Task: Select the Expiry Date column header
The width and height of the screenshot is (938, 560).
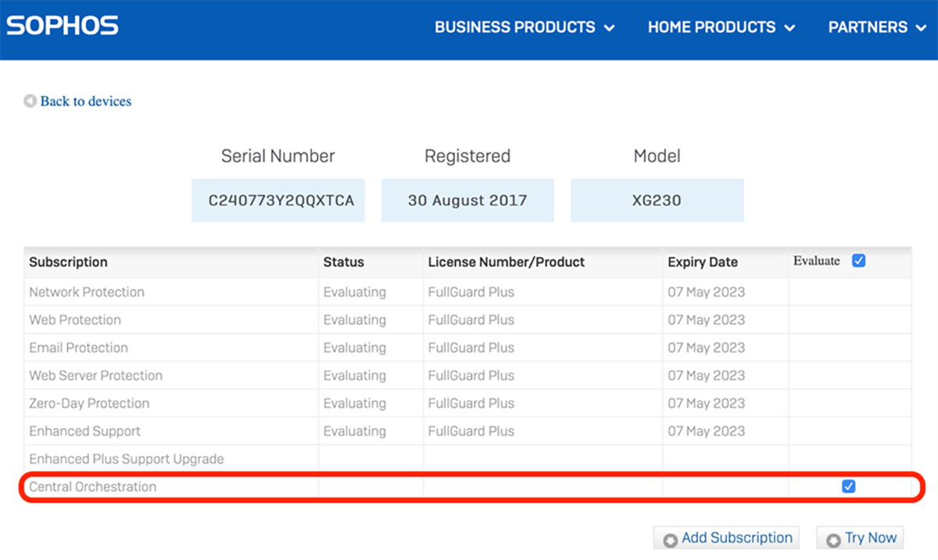Action: pyautogui.click(x=703, y=262)
